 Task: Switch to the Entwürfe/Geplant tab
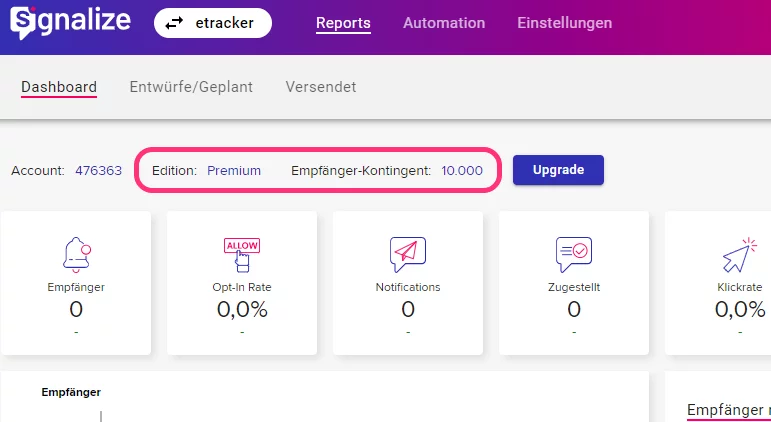click(x=191, y=87)
